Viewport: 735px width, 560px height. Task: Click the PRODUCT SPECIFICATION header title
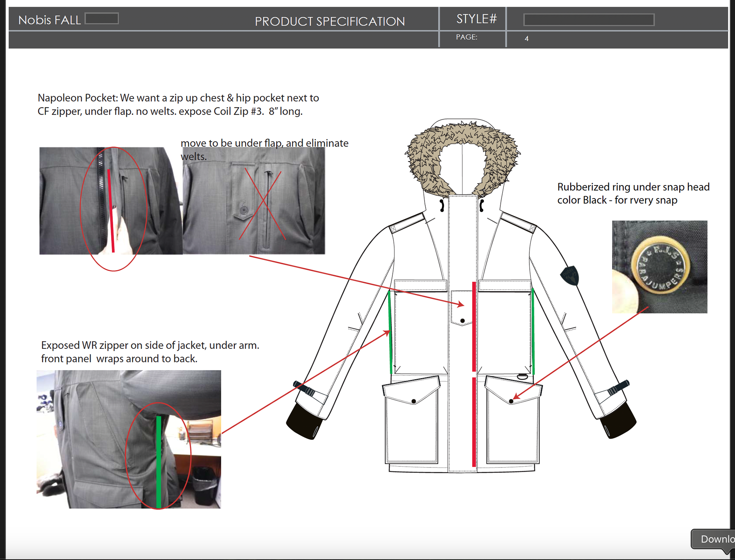tap(330, 21)
